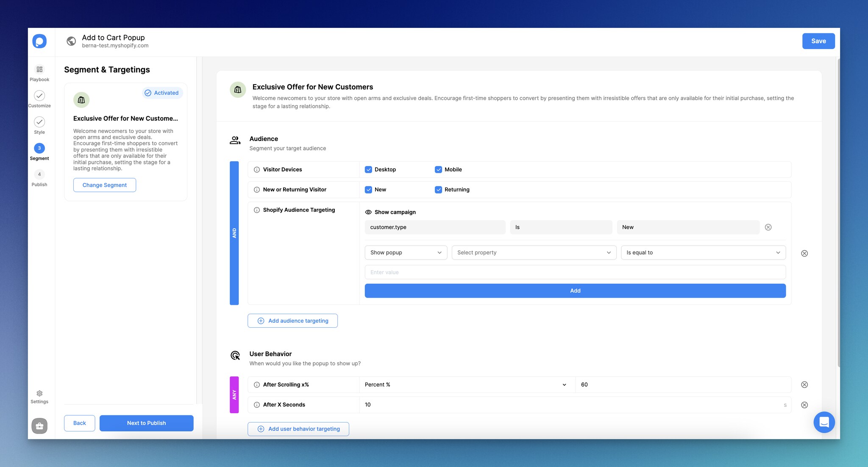Image resolution: width=868 pixels, height=467 pixels.
Task: Click the briefcase icon at bottom left
Action: pyautogui.click(x=39, y=426)
